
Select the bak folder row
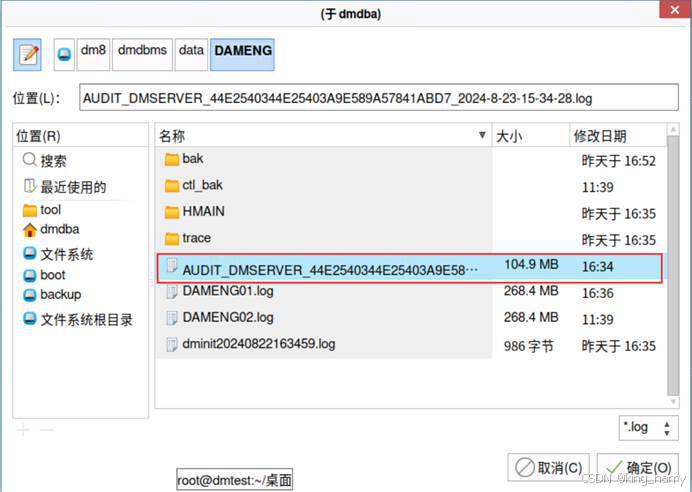pos(411,160)
